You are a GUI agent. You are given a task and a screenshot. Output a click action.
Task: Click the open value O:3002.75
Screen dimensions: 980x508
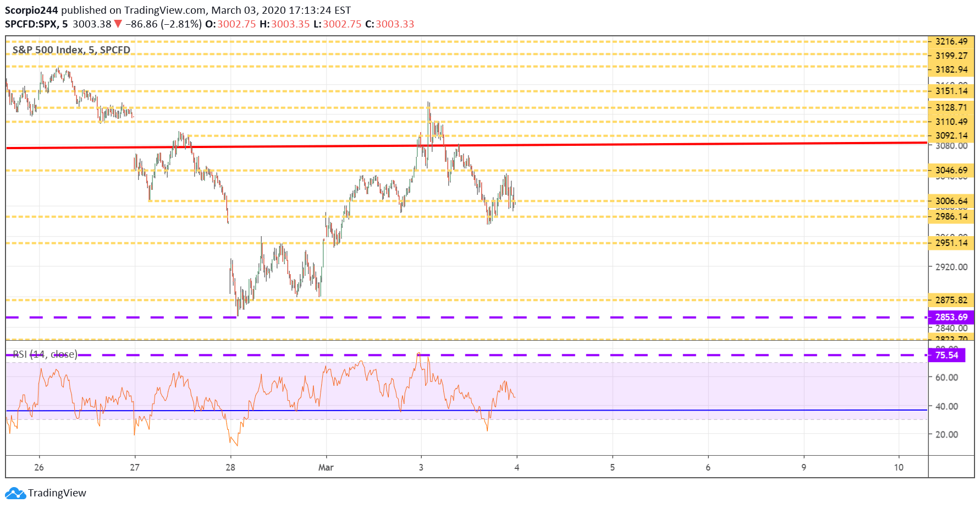click(230, 24)
